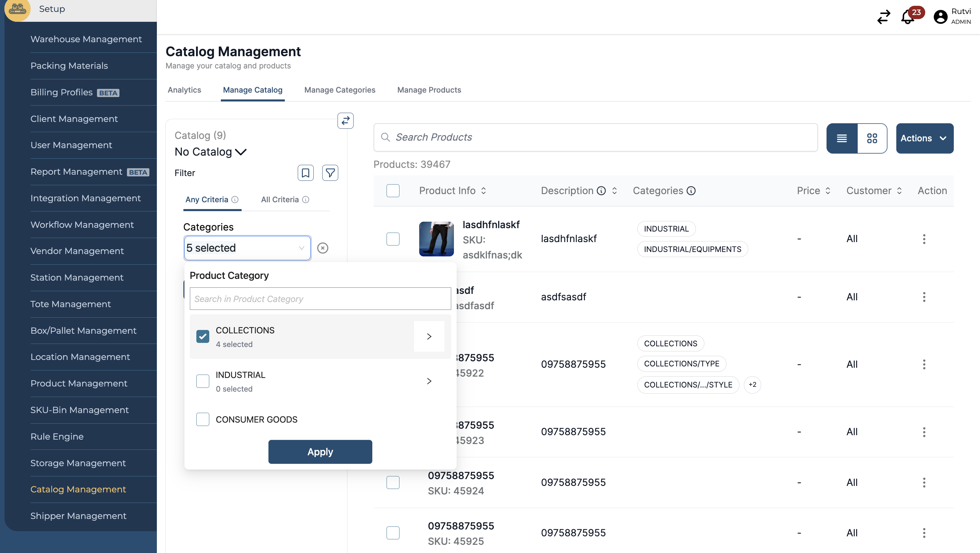
Task: Open the Actions dropdown button
Action: 925,138
